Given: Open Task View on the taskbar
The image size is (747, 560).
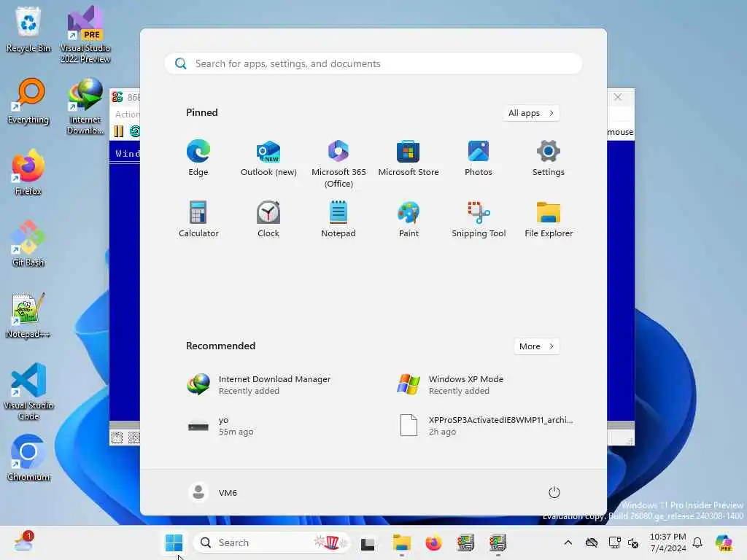Looking at the screenshot, I should 368,543.
